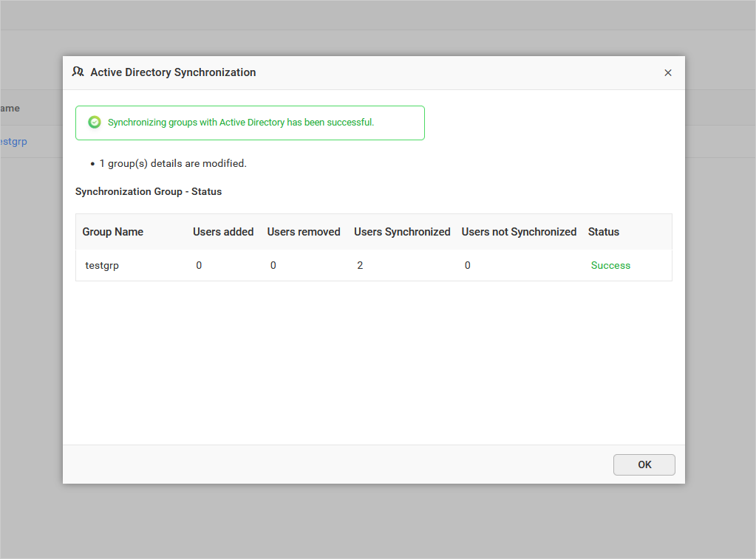The width and height of the screenshot is (756, 559).
Task: Click the 0 under Users added for testgrp
Action: click(199, 265)
